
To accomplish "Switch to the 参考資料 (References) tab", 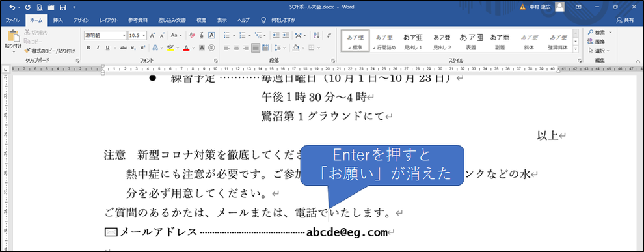I will click(x=138, y=20).
